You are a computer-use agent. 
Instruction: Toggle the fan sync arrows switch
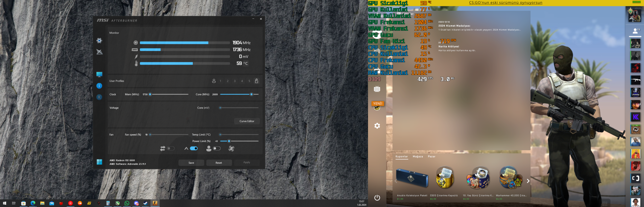[171, 148]
